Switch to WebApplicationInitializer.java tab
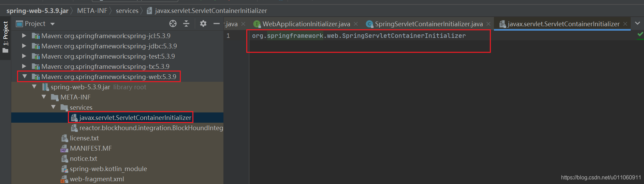644x184 pixels. tap(306, 24)
